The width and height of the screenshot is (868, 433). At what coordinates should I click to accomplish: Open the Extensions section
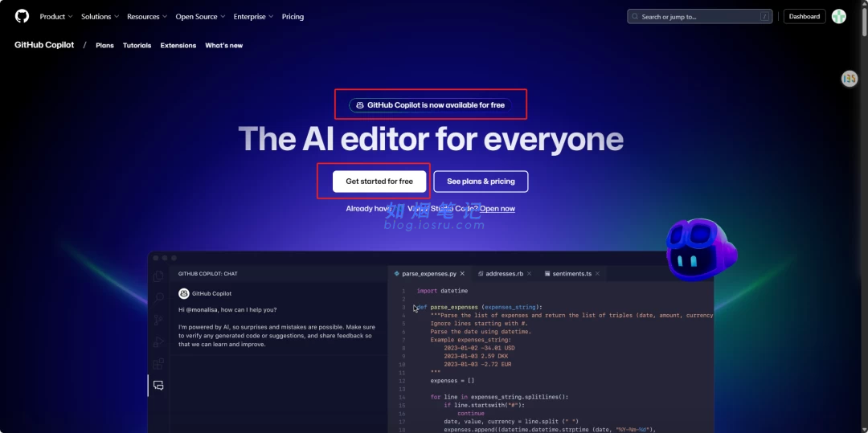[x=178, y=45]
